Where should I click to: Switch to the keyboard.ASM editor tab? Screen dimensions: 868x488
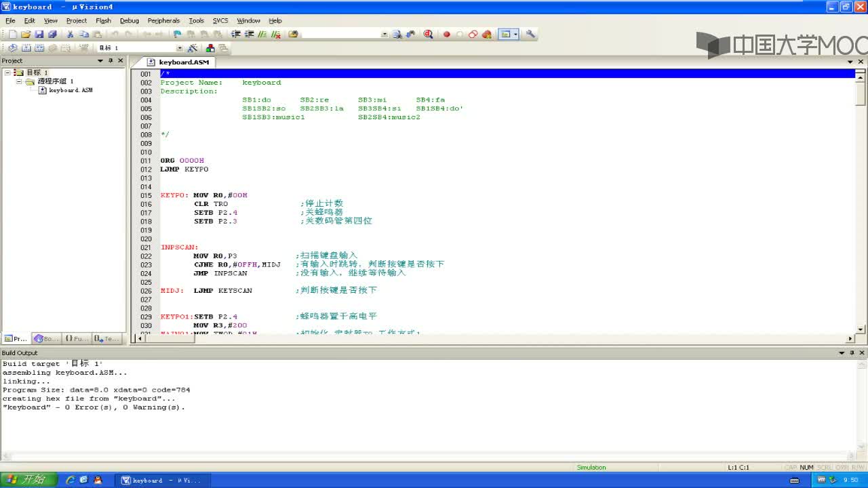click(x=179, y=62)
